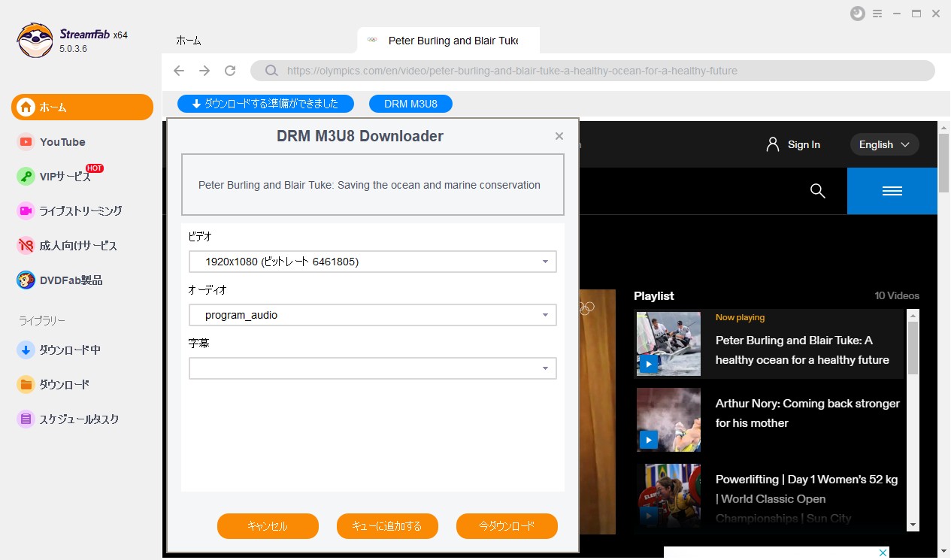This screenshot has width=951, height=560.
Task: Click the 'Playlist' heading text
Action: pyautogui.click(x=654, y=296)
